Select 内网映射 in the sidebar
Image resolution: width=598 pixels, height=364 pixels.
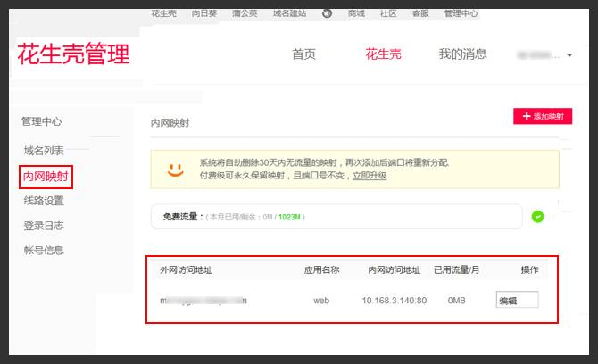pyautogui.click(x=46, y=176)
